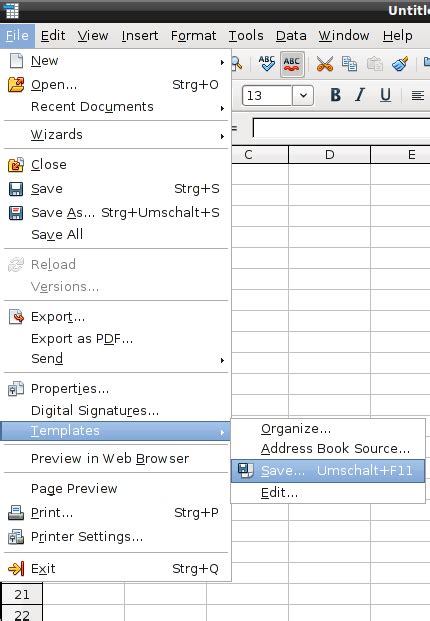Toggle Underline formatting button
The image size is (430, 621).
click(x=385, y=95)
